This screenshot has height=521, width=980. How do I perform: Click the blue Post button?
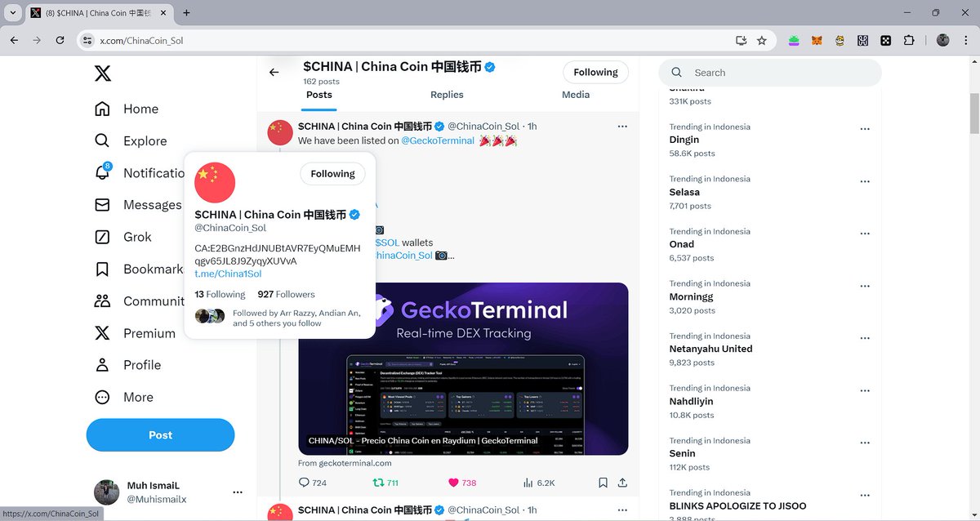pyautogui.click(x=160, y=435)
